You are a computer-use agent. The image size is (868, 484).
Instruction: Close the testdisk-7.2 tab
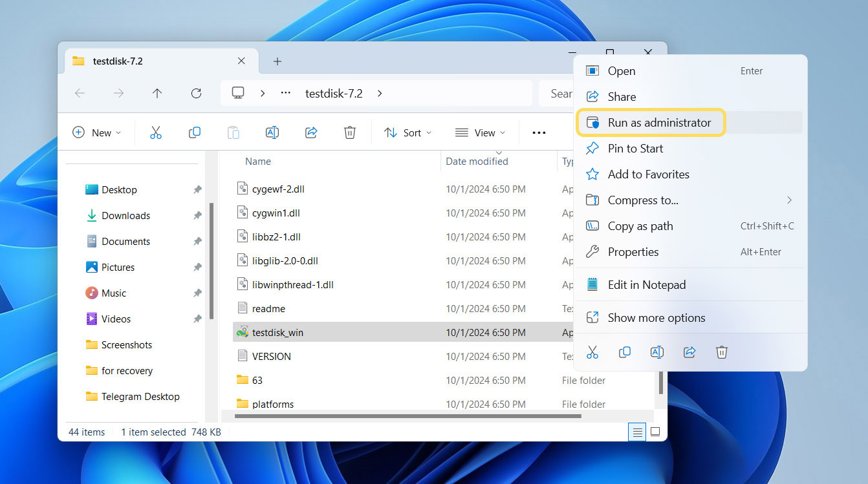(x=241, y=61)
